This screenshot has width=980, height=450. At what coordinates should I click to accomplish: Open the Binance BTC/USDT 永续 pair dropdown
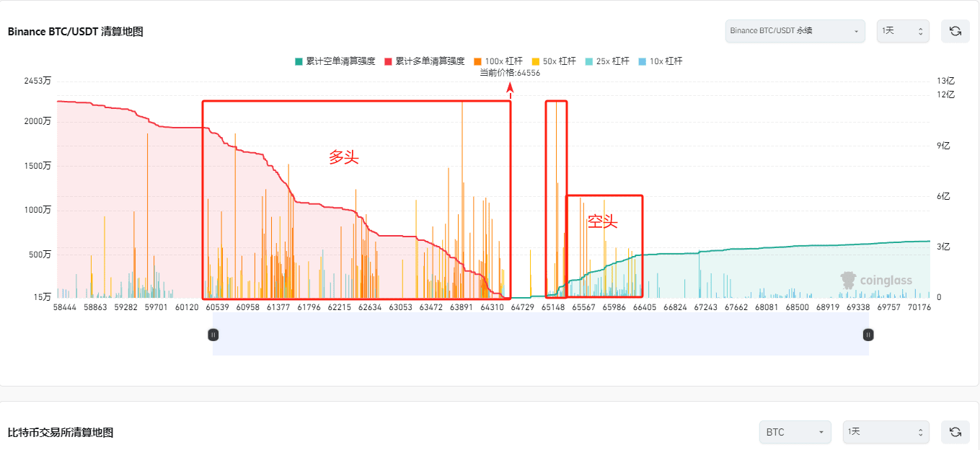click(795, 31)
